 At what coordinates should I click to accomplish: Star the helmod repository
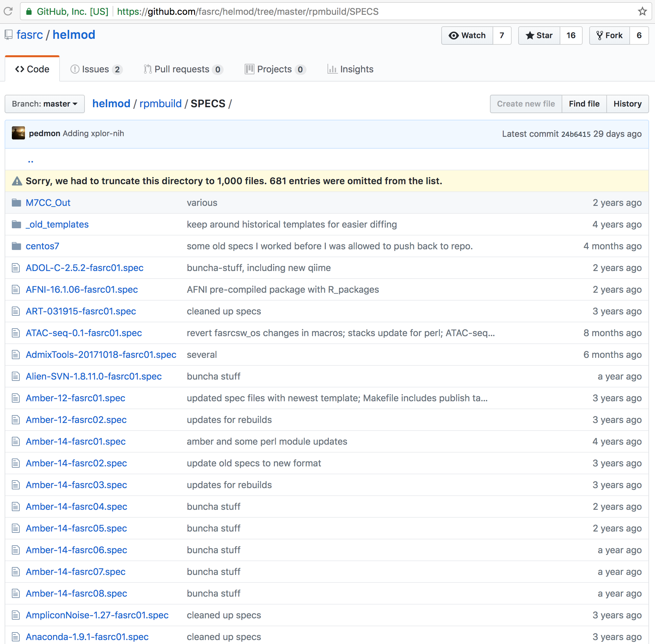pyautogui.click(x=539, y=36)
